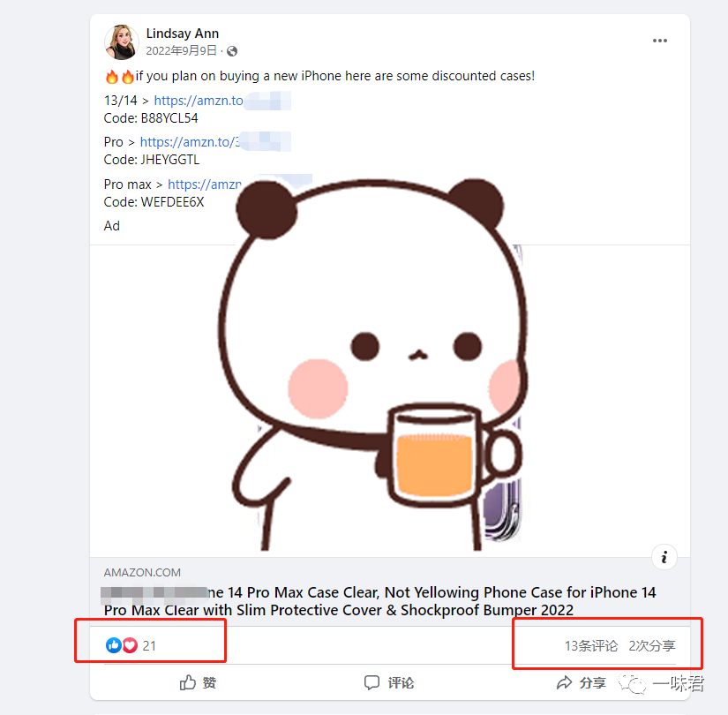728x715 pixels.
Task: Click the info icon on link preview
Action: (664, 557)
